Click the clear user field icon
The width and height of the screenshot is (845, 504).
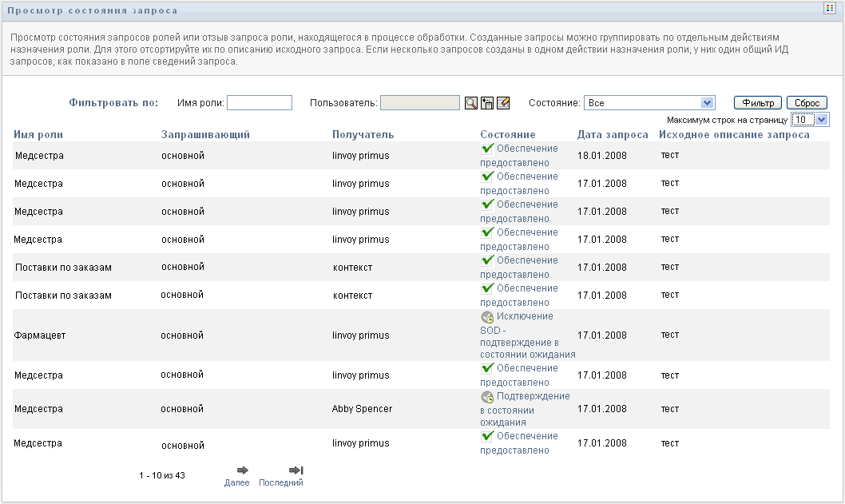503,103
